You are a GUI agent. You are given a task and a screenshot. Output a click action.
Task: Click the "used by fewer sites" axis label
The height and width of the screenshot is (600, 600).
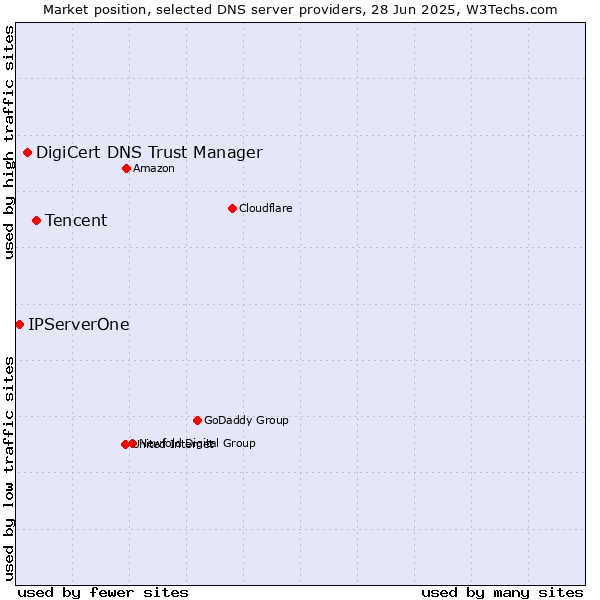(103, 592)
